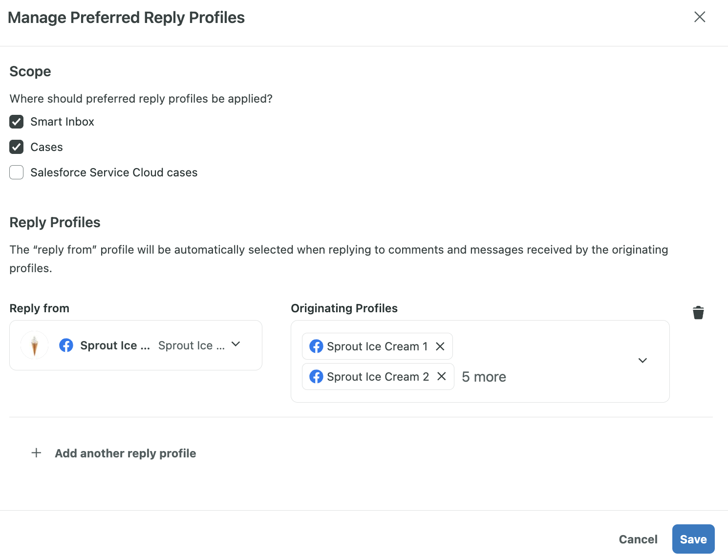Save the preferred reply profiles
This screenshot has height=560, width=728.
click(693, 539)
